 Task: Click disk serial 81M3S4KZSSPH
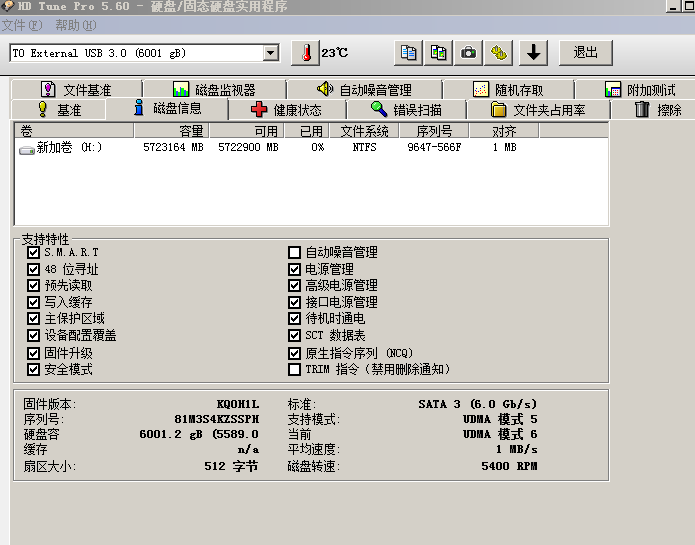(x=217, y=419)
